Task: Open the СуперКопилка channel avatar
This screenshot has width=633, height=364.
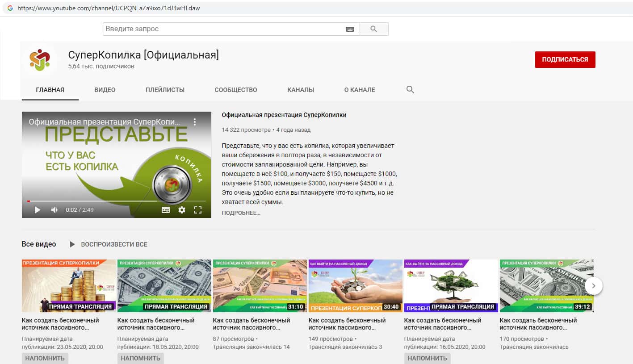Action: pyautogui.click(x=40, y=60)
